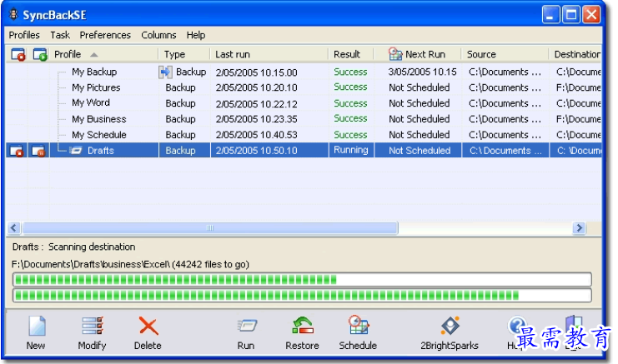This screenshot has width=618, height=364.
Task: Click the Drafts Scanning destination status text
Action: (x=73, y=247)
